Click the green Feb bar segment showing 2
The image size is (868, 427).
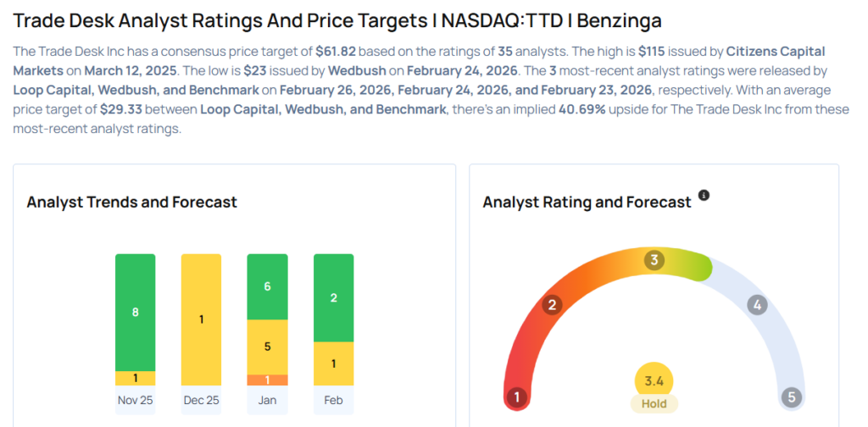pos(334,297)
